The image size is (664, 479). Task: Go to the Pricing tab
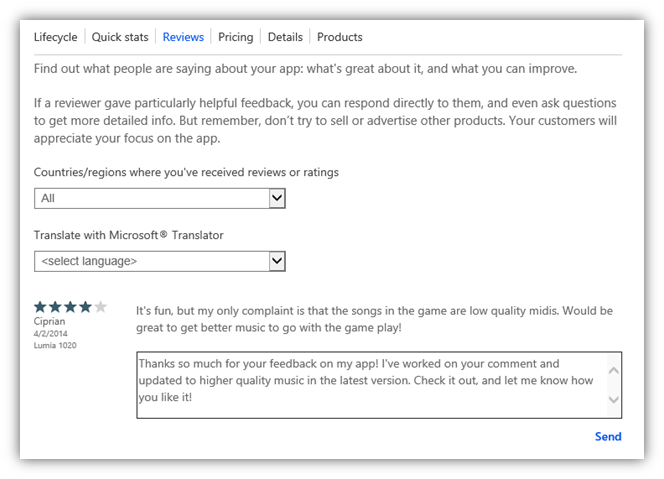point(236,37)
